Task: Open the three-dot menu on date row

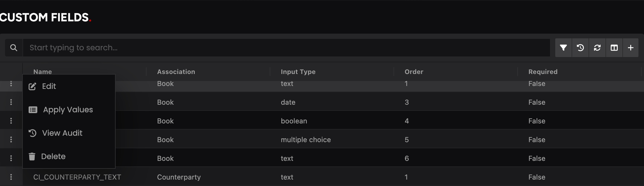Action: 11,102
